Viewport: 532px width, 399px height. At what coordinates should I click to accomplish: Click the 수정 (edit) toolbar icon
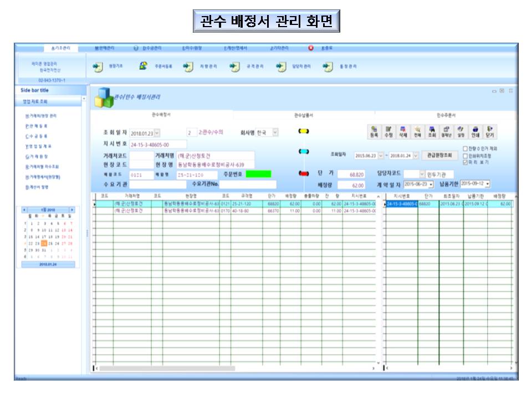point(388,132)
